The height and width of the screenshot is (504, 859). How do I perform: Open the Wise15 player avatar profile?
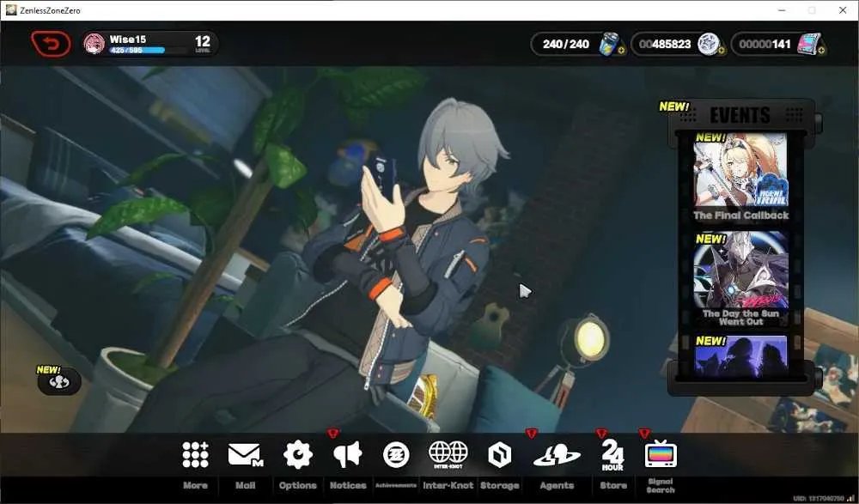tap(94, 44)
